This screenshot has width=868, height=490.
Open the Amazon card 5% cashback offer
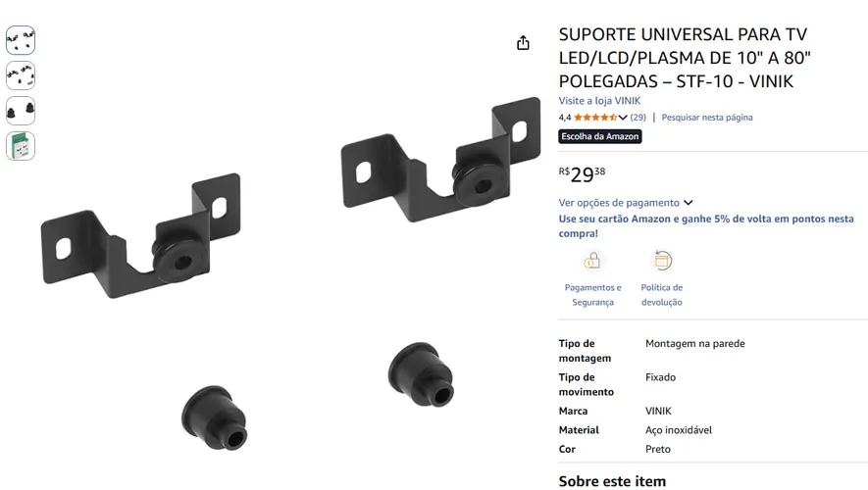pyautogui.click(x=706, y=225)
